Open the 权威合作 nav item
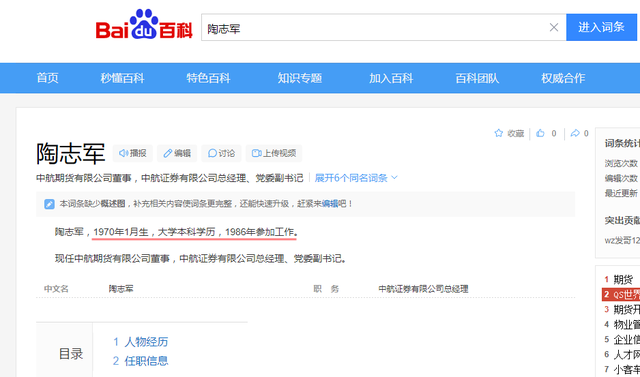The width and height of the screenshot is (640, 377). coord(563,78)
